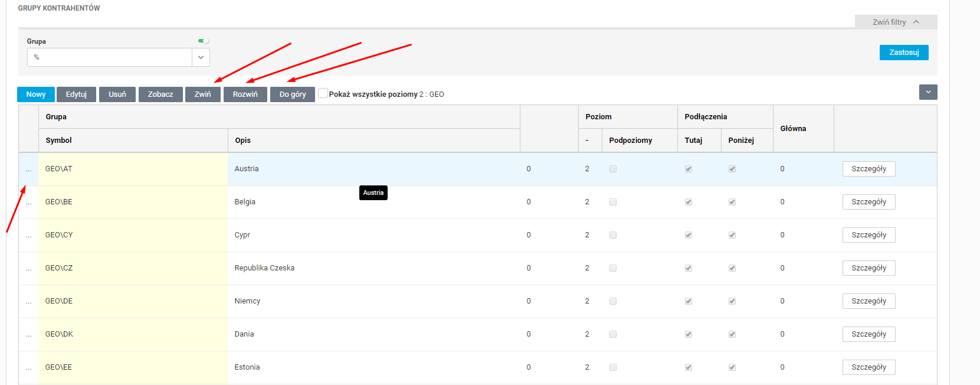Click the ellipsis icon in the GEO\CZ row
The height and width of the screenshot is (385, 980).
[28, 269]
